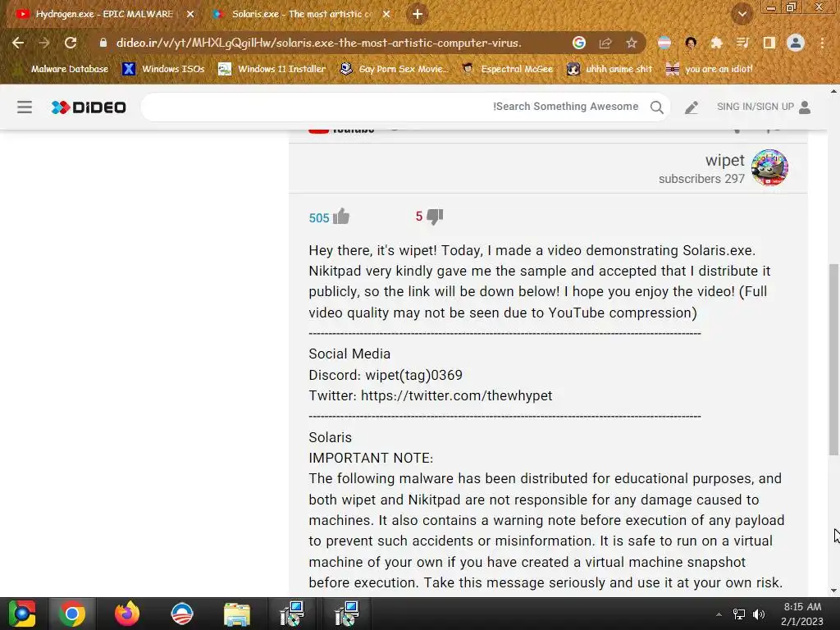Open the Windows 11 Installer bookmark
The width and height of the screenshot is (840, 630).
(x=272, y=69)
